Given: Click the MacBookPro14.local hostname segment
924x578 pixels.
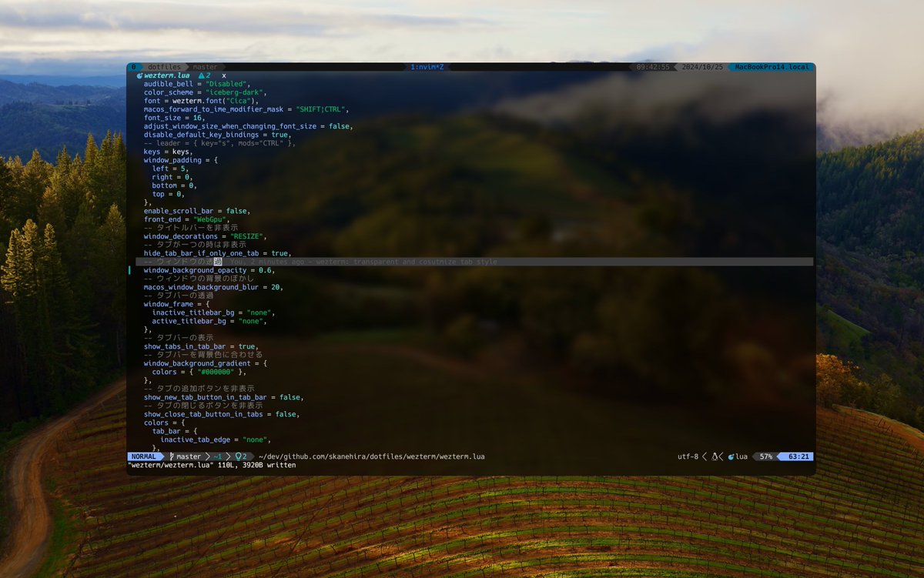Looking at the screenshot, I should [x=772, y=67].
